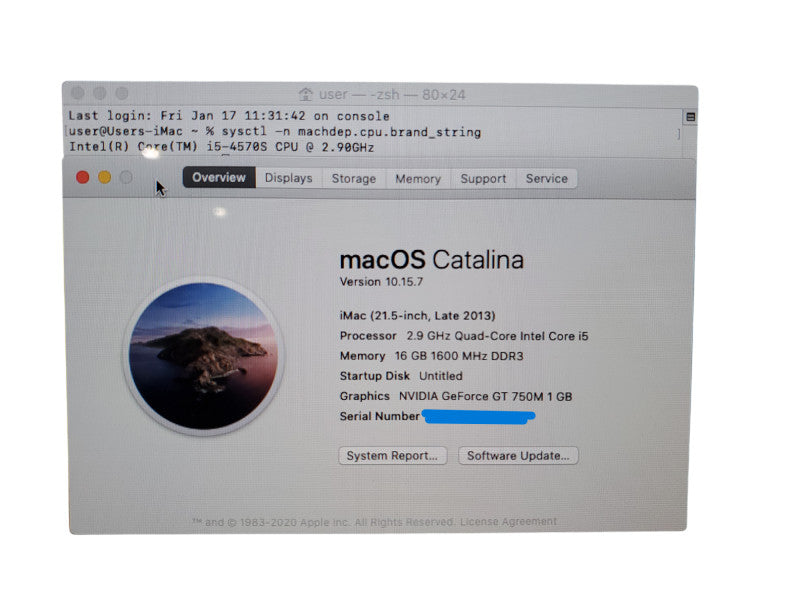Click the home icon in Terminal title

pos(306,94)
